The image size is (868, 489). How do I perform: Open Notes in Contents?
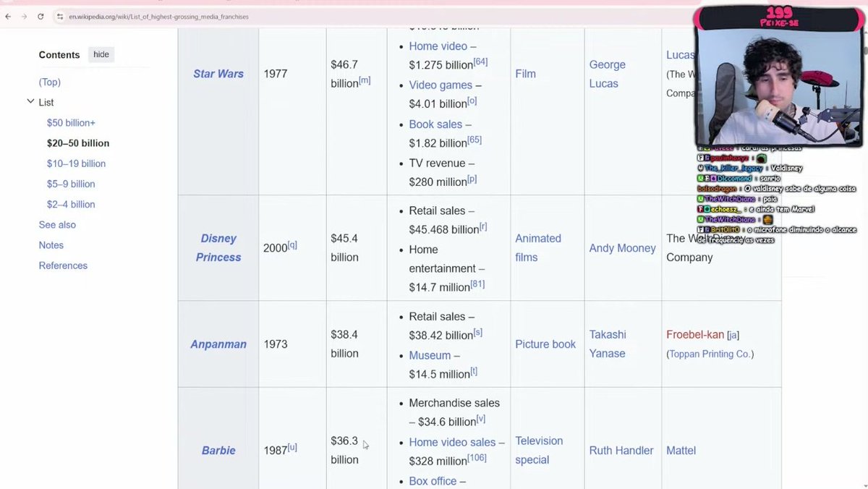click(x=51, y=245)
